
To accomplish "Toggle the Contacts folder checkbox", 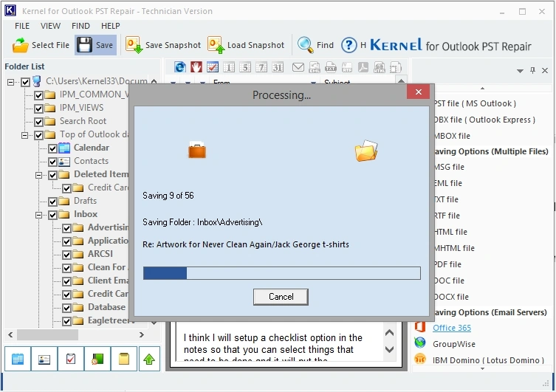I will [53, 162].
